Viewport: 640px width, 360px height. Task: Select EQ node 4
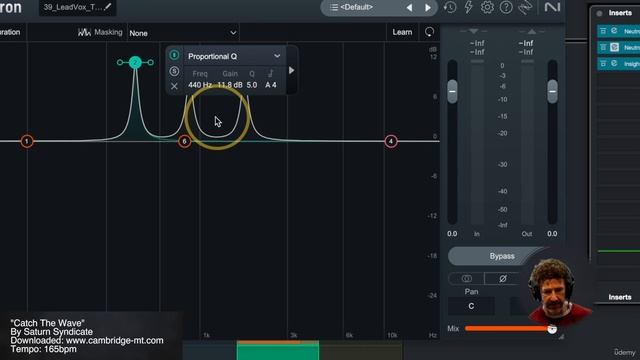(391, 141)
